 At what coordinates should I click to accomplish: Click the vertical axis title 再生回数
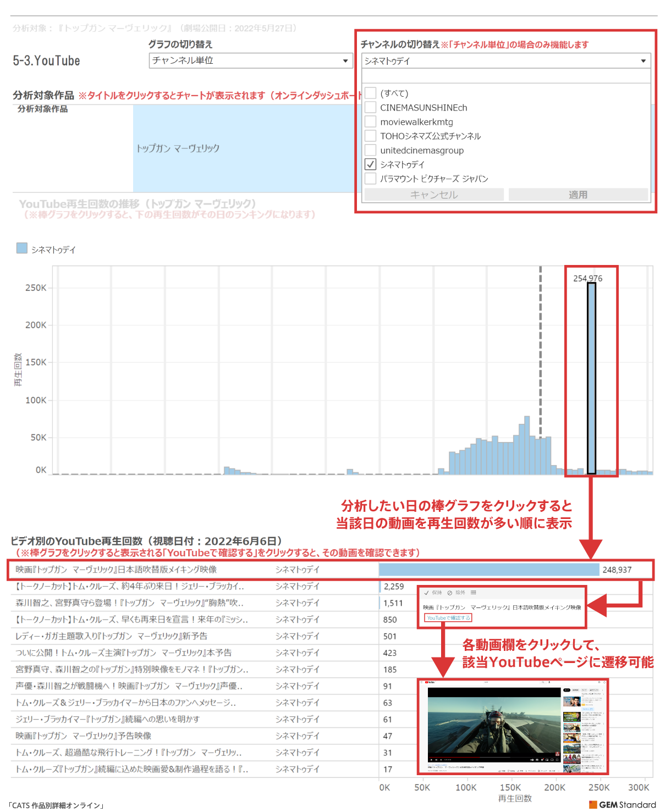tap(18, 369)
